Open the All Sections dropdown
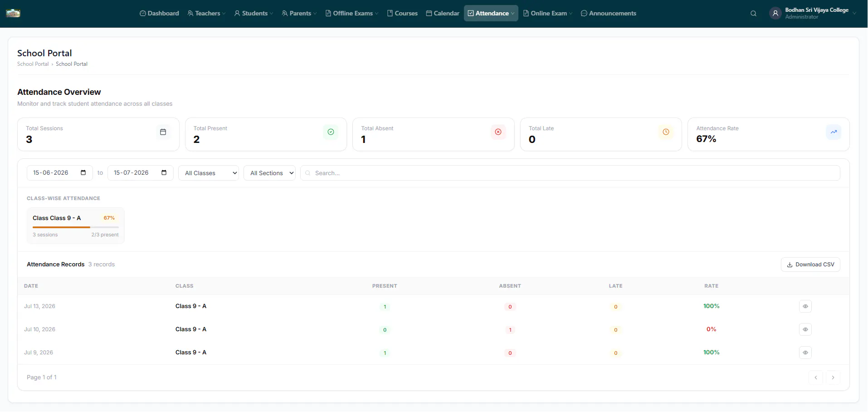This screenshot has height=412, width=868. coord(269,173)
